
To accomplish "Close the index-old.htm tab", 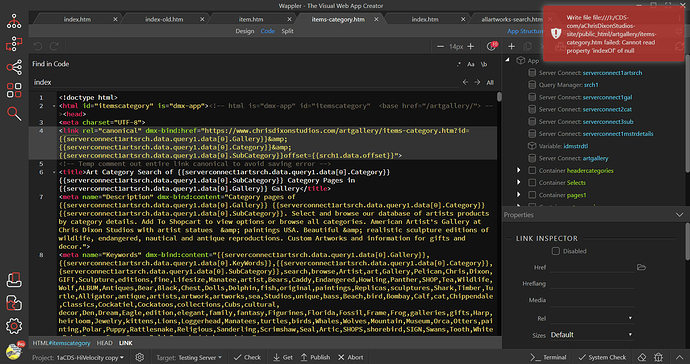I will click(202, 19).
